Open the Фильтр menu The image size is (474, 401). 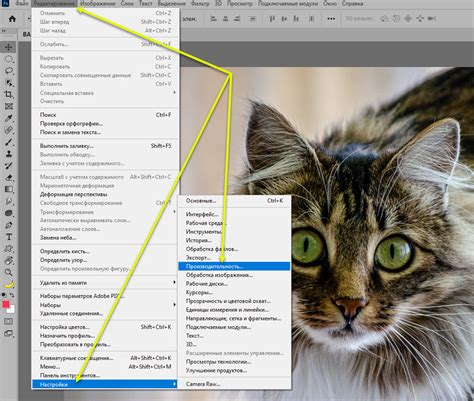point(200,4)
